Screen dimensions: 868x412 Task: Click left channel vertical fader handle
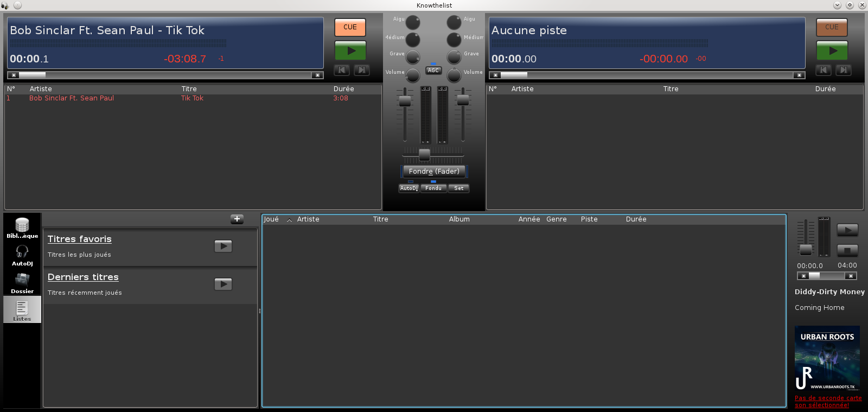(x=405, y=101)
